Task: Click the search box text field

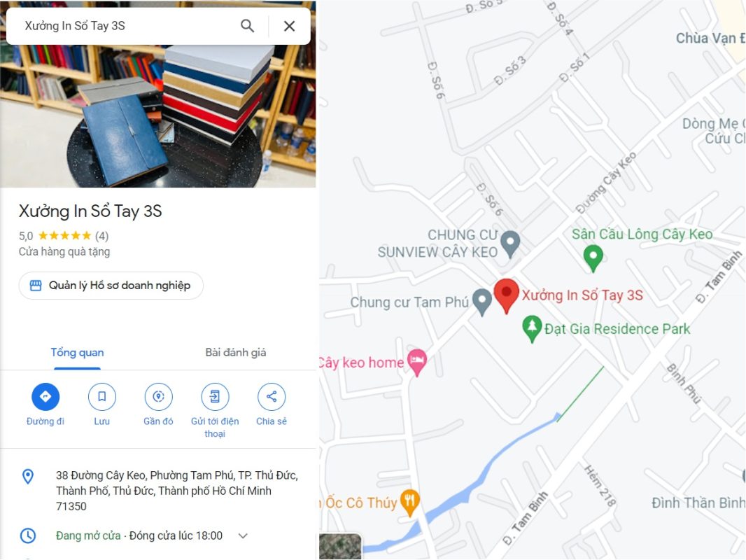Action: (129, 26)
